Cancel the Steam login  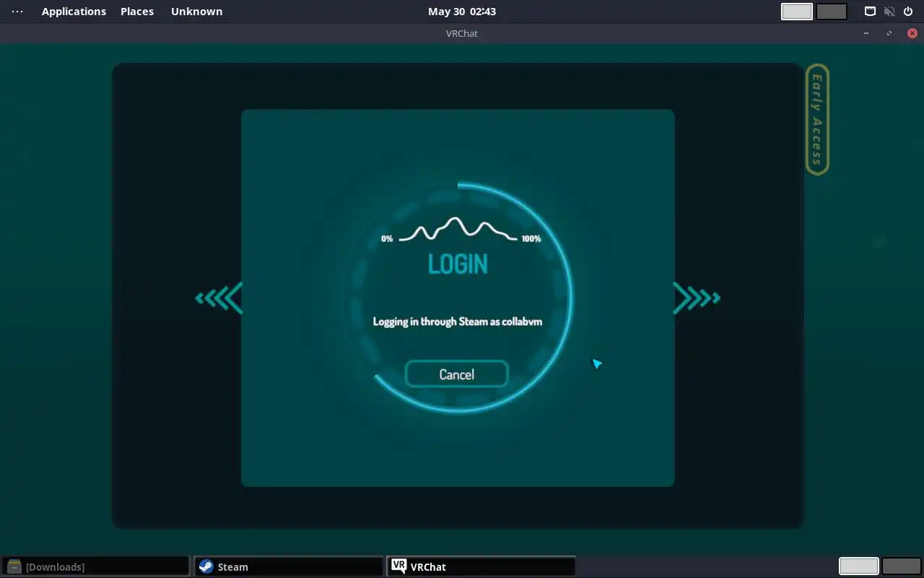(x=457, y=374)
